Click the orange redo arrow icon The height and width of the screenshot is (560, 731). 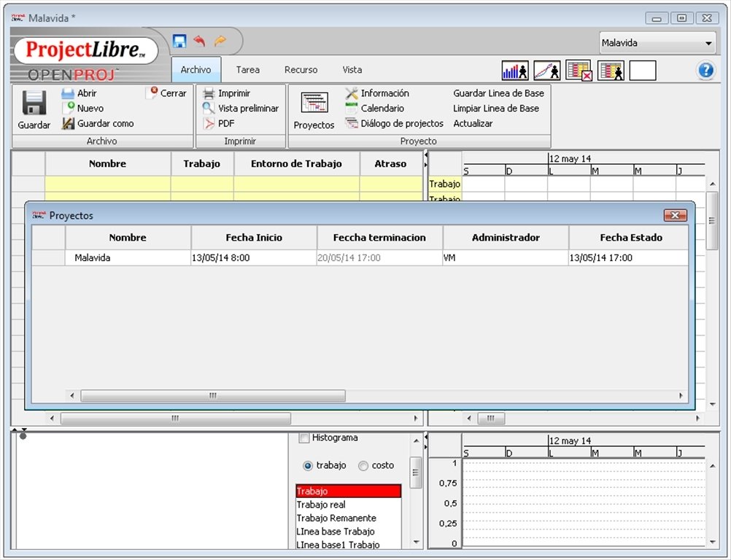tap(220, 41)
